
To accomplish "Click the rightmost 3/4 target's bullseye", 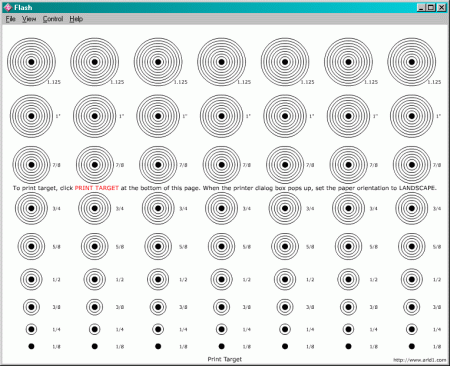I will [x=412, y=208].
